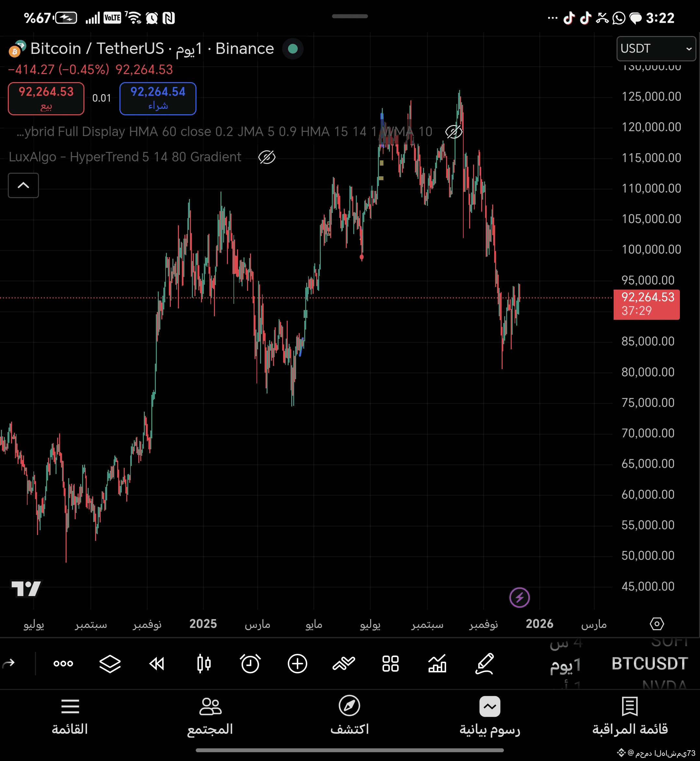Viewport: 700px width, 761px height.
Task: Switch to the watchlist tab (قائمة المراقبة)
Action: [x=630, y=715]
